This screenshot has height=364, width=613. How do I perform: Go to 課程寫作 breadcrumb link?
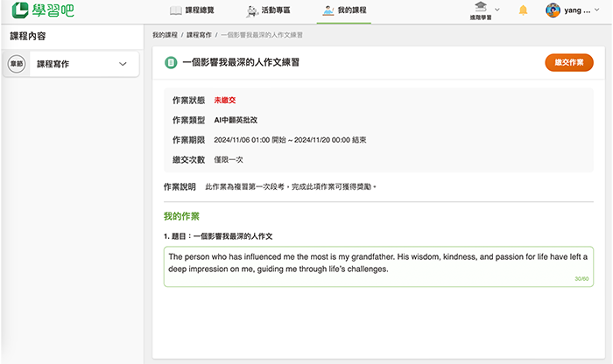click(199, 35)
